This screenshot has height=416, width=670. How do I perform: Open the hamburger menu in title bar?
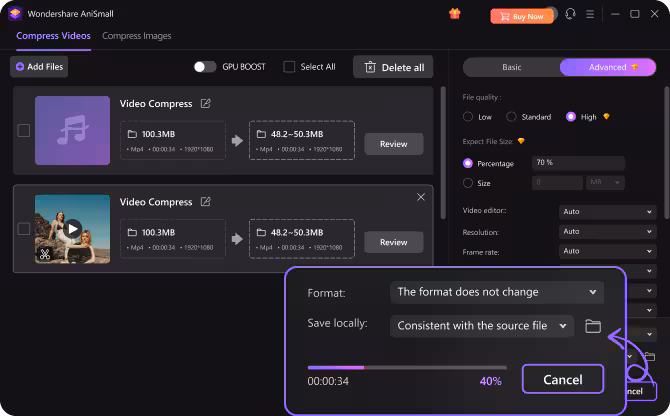click(x=591, y=14)
